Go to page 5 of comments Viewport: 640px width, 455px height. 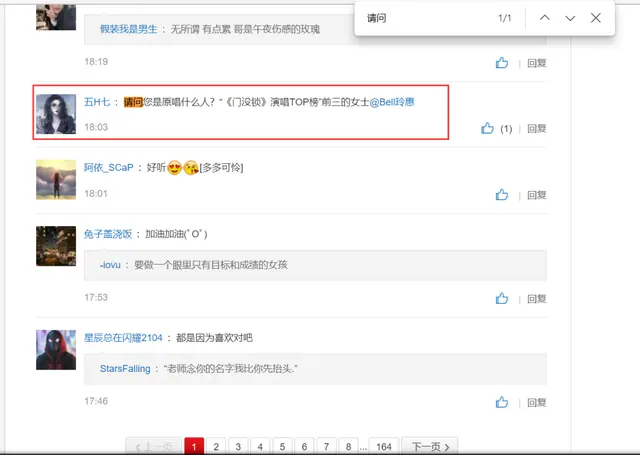coord(282,446)
